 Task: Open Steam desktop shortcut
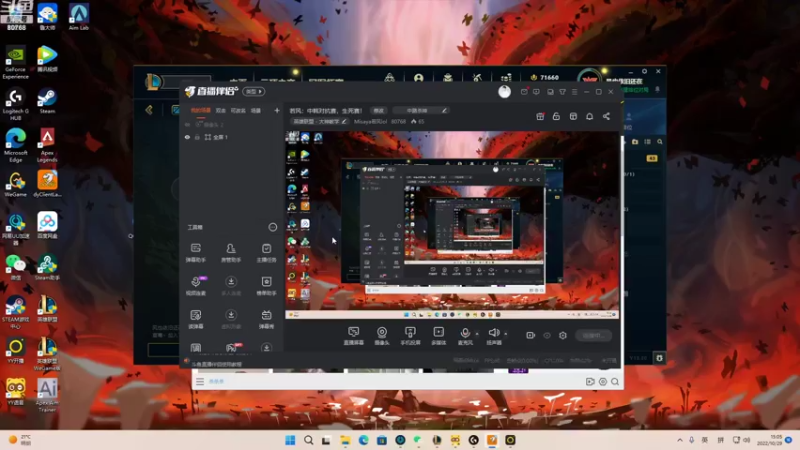click(47, 101)
